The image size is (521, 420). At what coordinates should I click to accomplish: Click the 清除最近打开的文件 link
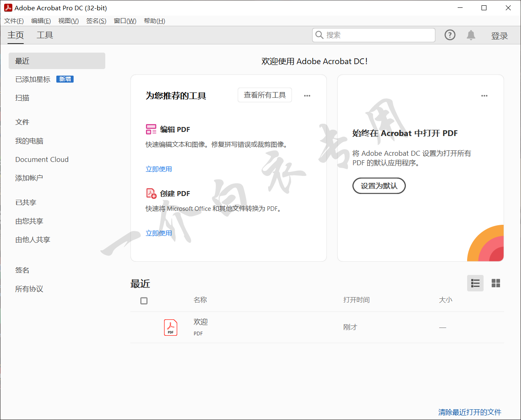coord(470,412)
